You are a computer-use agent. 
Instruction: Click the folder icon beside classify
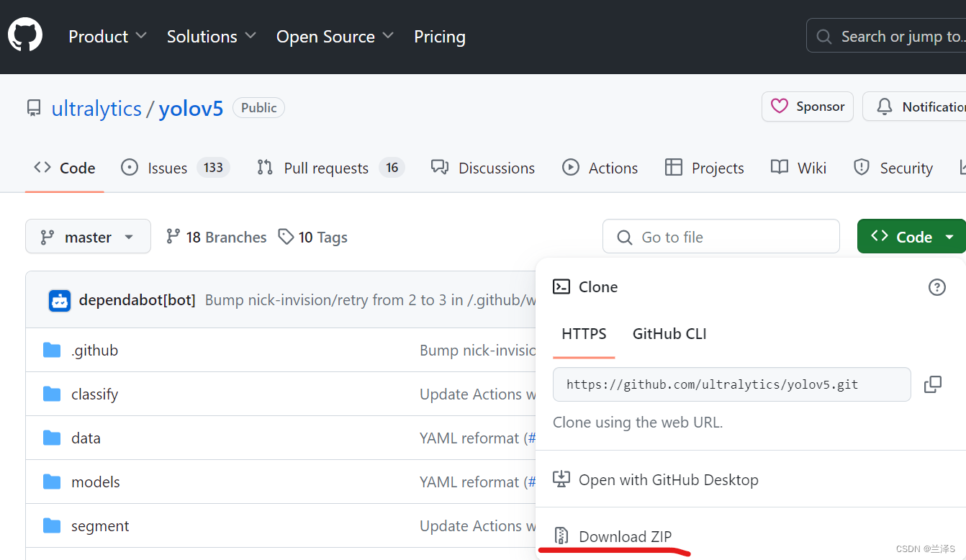52,394
